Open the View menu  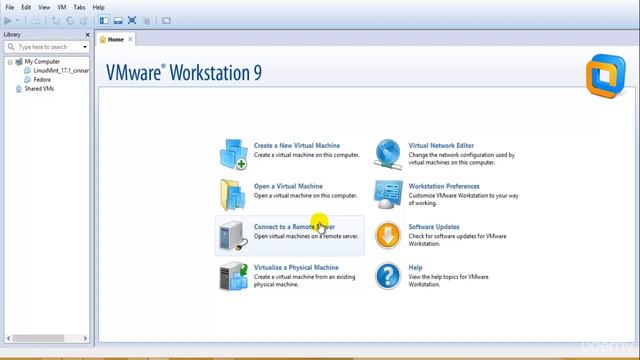(x=44, y=7)
